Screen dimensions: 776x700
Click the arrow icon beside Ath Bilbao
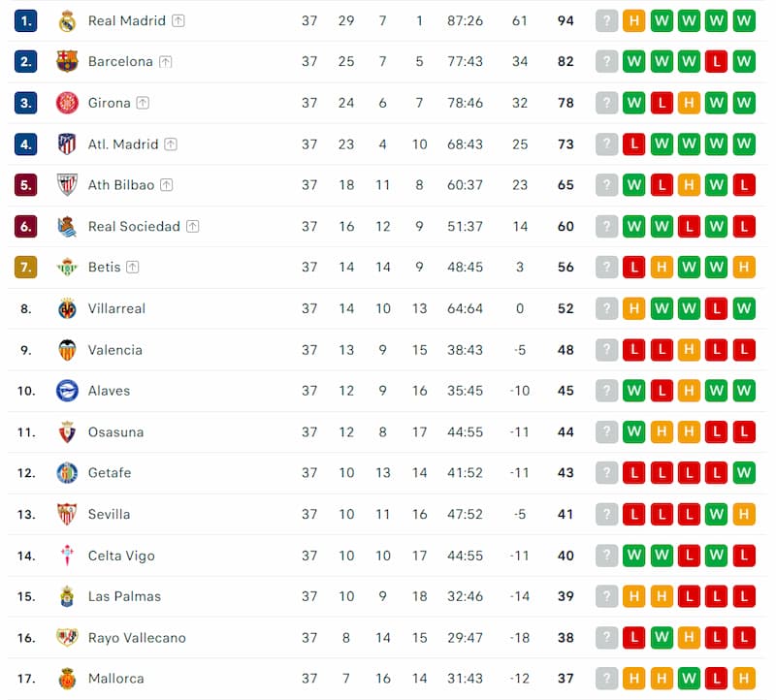coord(166,185)
